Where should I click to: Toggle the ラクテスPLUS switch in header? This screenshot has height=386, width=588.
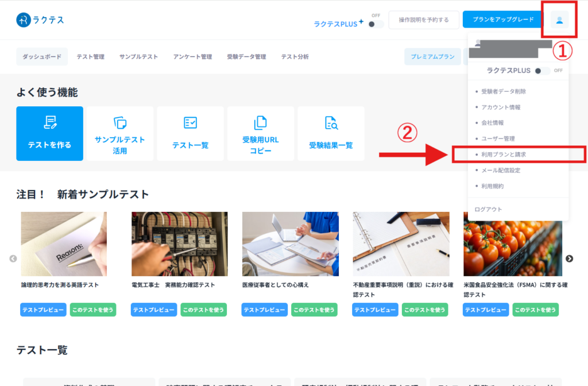point(376,24)
